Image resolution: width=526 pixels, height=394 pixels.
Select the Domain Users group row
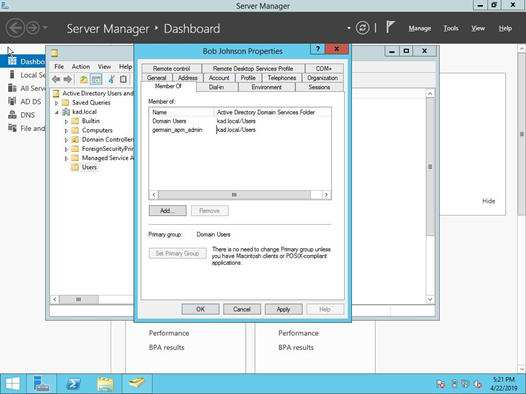240,121
